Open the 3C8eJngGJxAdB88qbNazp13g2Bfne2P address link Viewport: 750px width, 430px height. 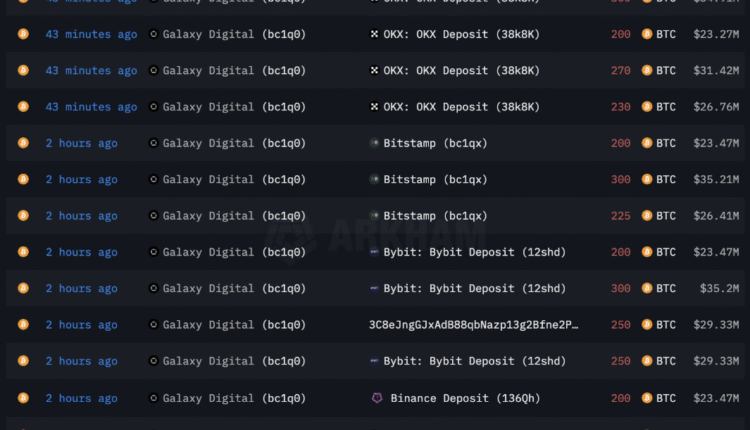(x=473, y=325)
